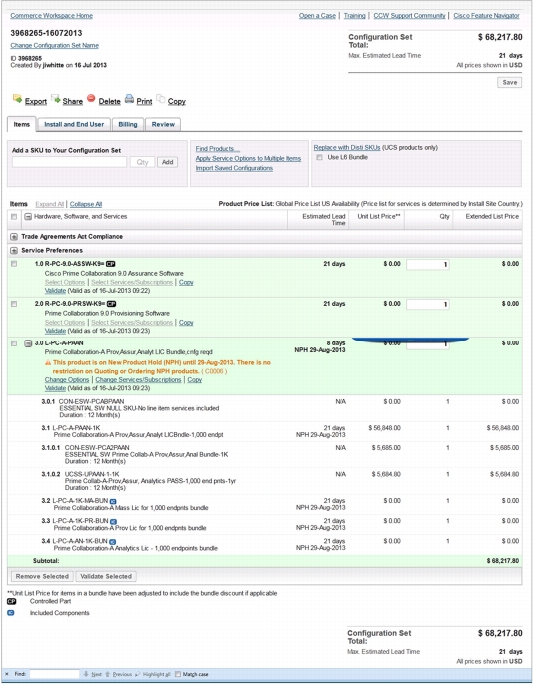Click Change Configuration Set Name link
The width and height of the screenshot is (534, 686).
[55, 46]
